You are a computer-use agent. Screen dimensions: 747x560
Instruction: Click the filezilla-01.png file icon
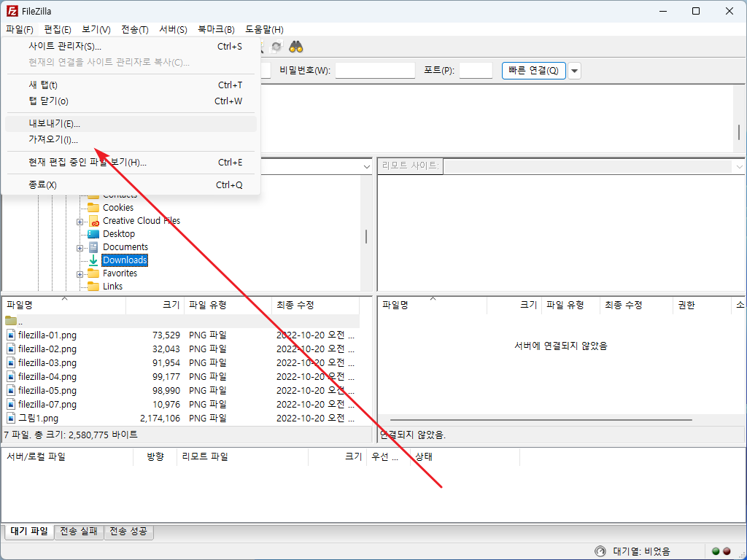tap(11, 335)
